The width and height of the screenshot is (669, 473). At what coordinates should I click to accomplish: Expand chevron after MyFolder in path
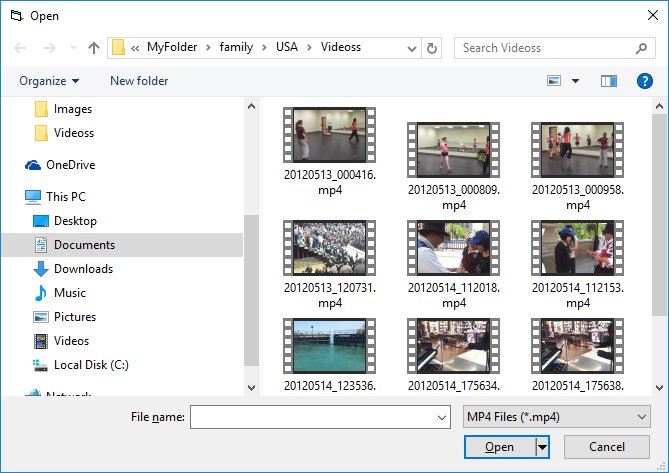tap(209, 48)
